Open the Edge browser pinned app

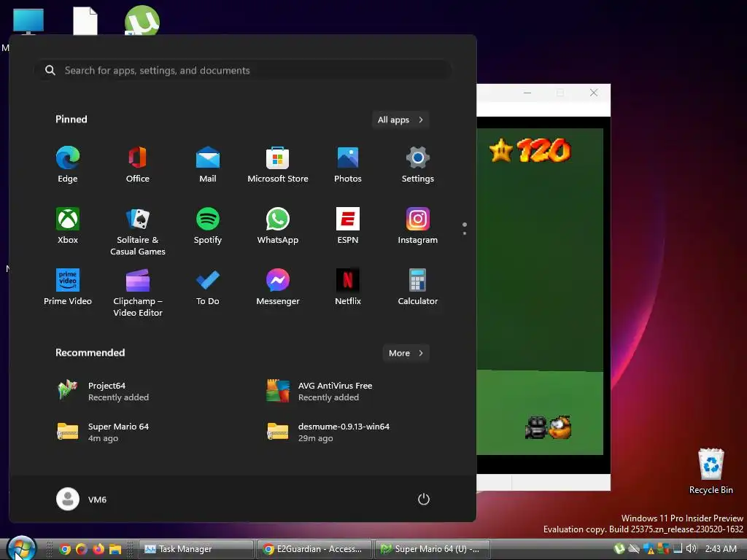point(68,164)
